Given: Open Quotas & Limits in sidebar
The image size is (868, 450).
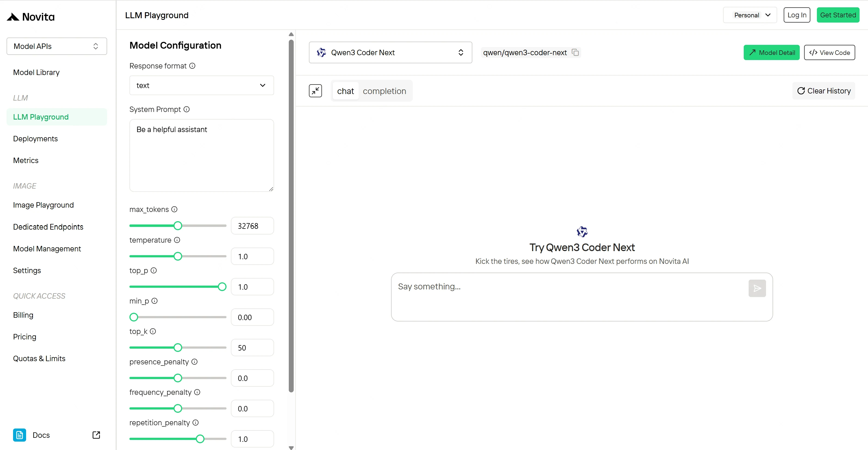Looking at the screenshot, I should coord(39,359).
